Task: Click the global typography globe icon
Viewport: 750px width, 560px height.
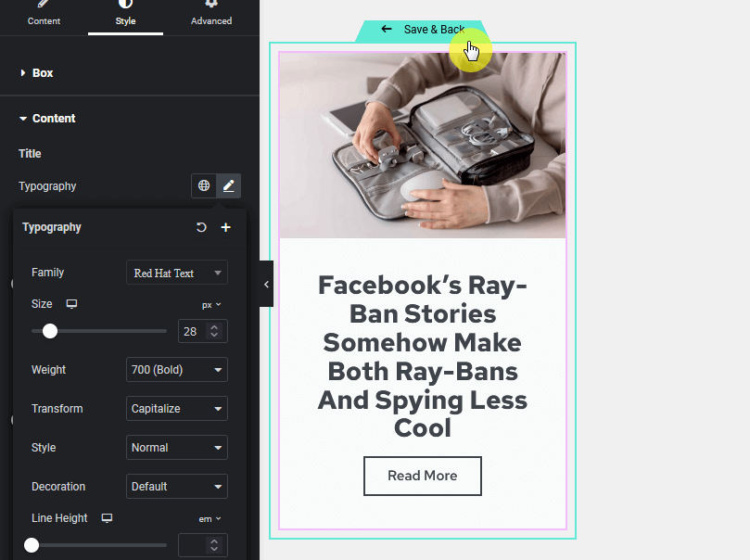Action: 204,185
